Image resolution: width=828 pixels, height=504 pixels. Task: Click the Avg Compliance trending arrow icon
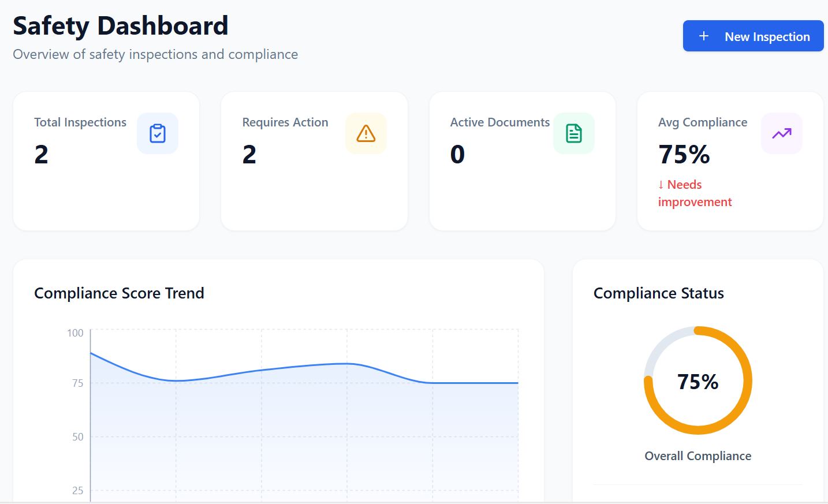click(782, 133)
